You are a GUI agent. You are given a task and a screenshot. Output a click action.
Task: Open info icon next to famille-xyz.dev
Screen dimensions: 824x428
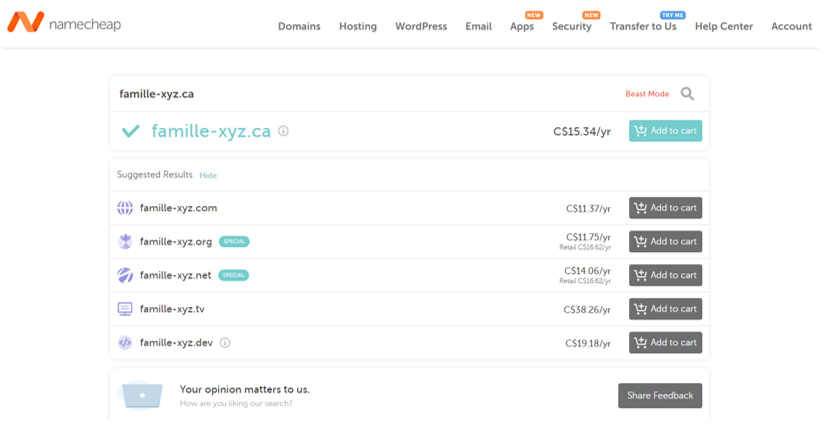225,343
